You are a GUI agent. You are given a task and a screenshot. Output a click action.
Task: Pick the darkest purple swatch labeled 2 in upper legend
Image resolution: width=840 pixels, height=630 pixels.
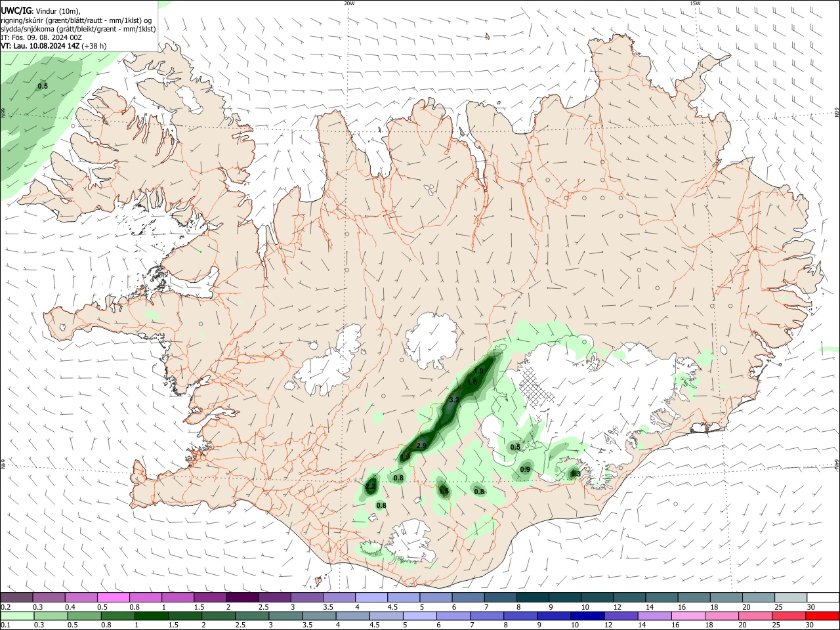point(242,597)
